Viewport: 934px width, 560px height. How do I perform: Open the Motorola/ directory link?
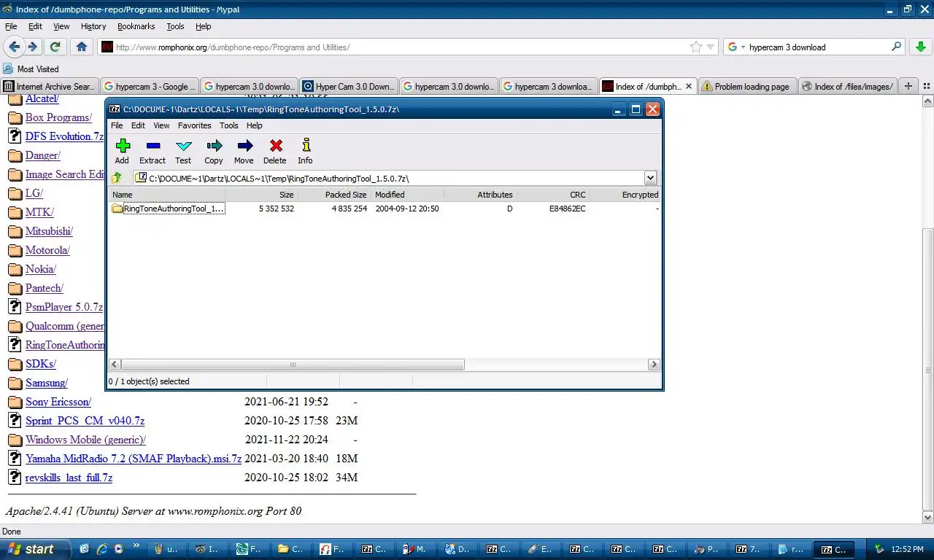click(47, 250)
